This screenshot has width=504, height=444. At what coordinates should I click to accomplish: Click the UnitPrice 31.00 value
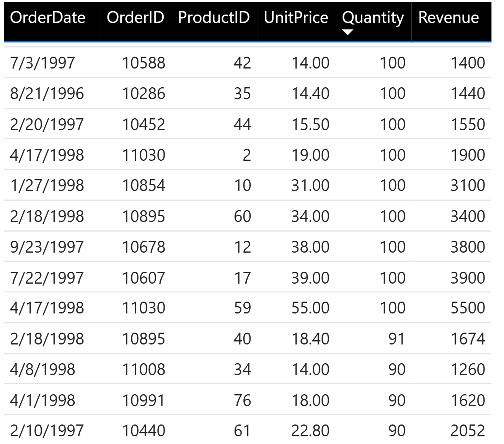coord(310,185)
